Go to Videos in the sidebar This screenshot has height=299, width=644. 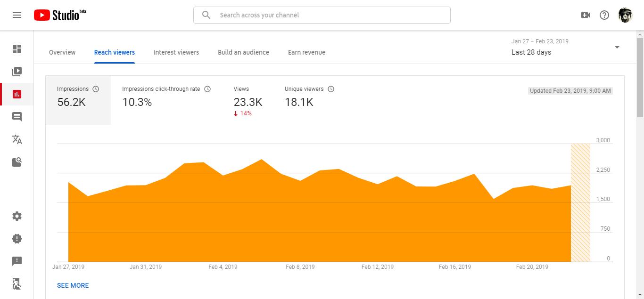coord(17,72)
